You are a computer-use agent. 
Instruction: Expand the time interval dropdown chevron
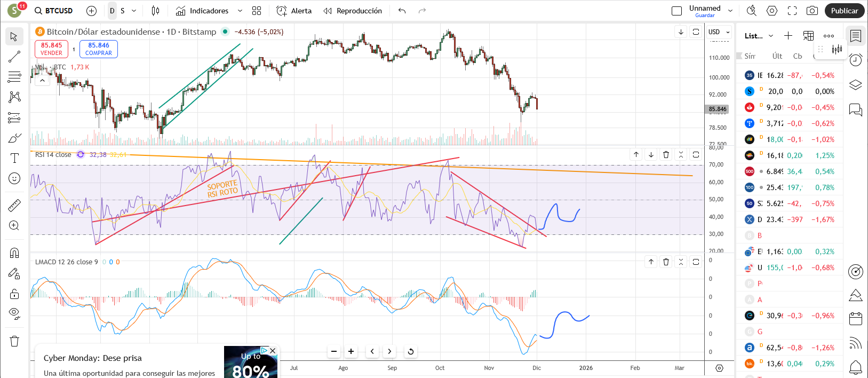(134, 11)
